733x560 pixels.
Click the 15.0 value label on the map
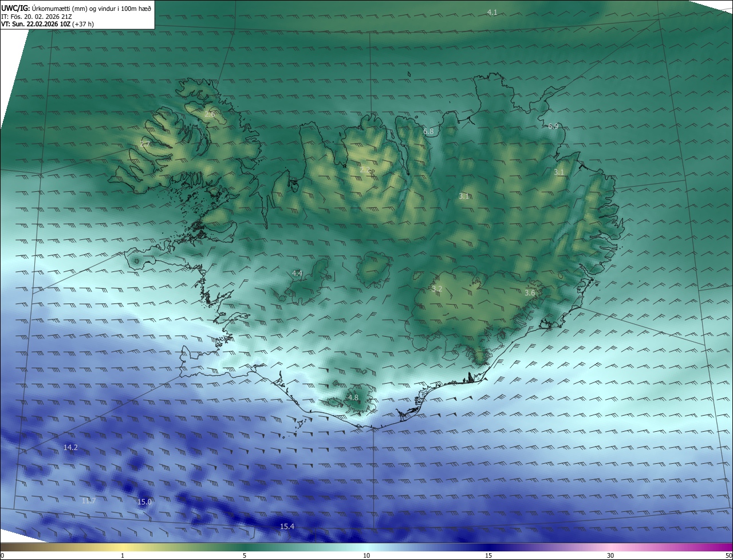pos(144,502)
